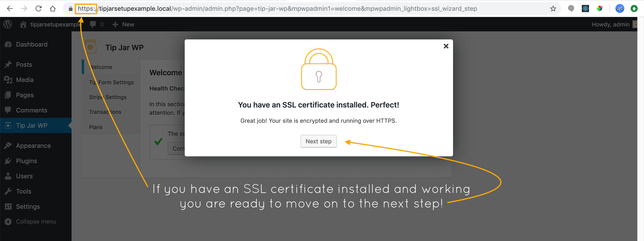Open the Howdy, admin account menu
This screenshot has height=241, width=644.
click(614, 24)
